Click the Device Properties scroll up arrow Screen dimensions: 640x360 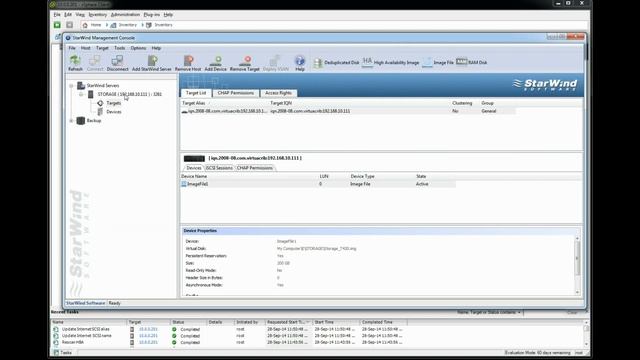coord(577,239)
